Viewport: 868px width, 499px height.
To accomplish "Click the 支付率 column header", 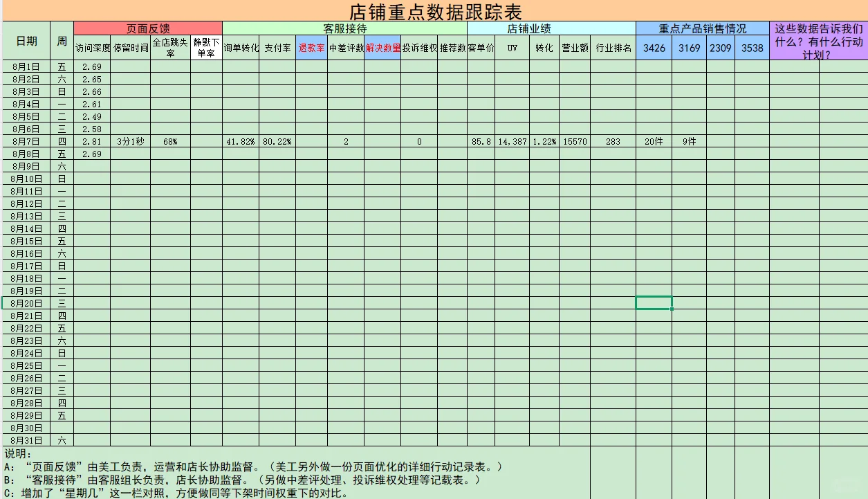I will 278,48.
